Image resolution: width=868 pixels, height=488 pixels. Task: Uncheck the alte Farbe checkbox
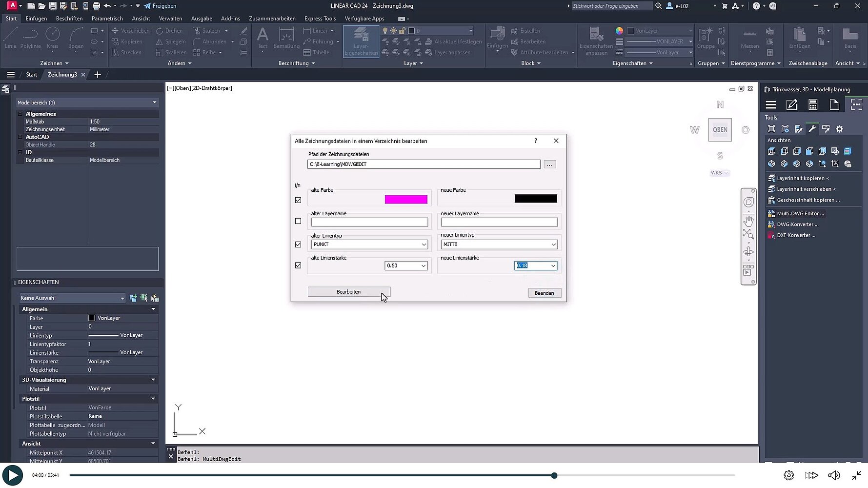pos(298,200)
